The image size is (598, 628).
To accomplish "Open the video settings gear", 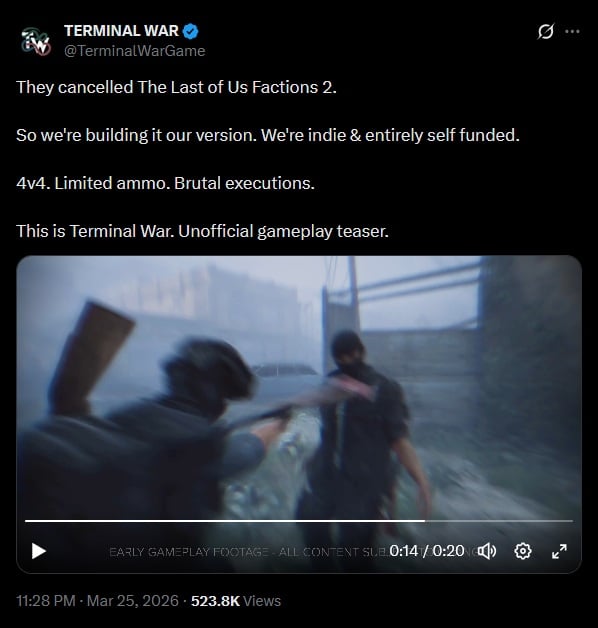I will coord(523,551).
